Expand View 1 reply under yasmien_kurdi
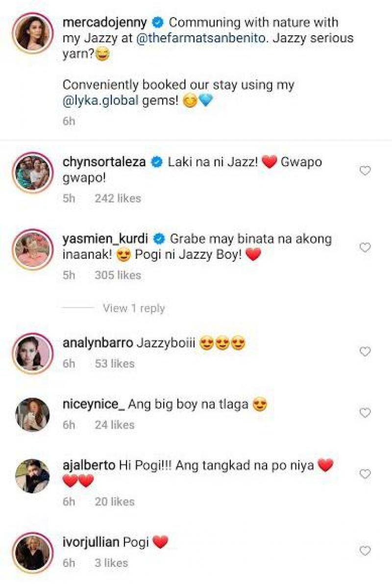 pyautogui.click(x=134, y=308)
